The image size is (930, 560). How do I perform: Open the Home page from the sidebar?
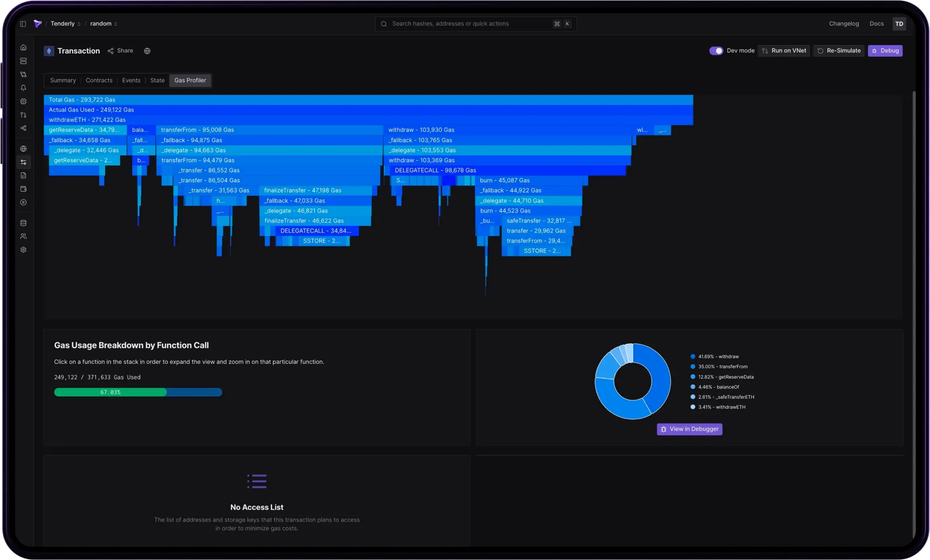pos(24,48)
